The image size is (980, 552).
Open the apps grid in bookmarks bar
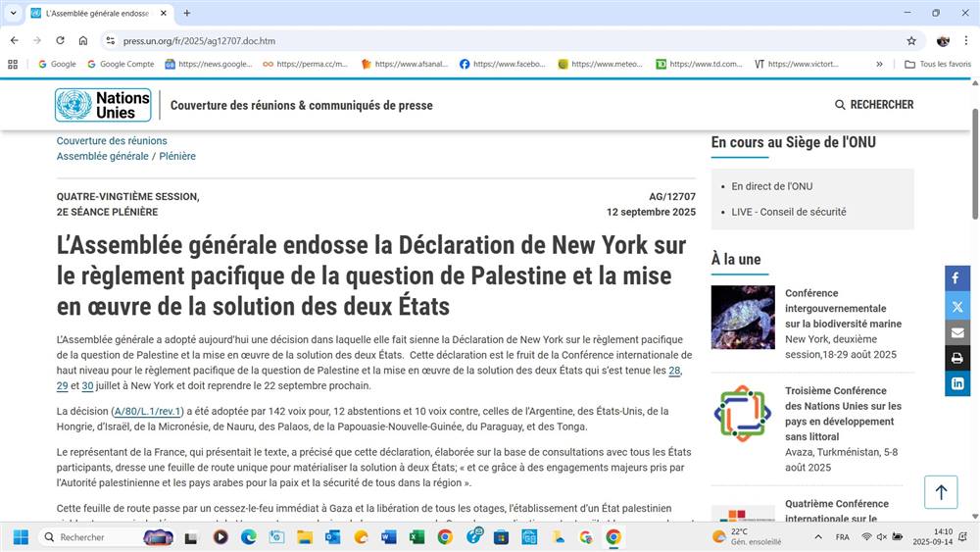pos(13,64)
